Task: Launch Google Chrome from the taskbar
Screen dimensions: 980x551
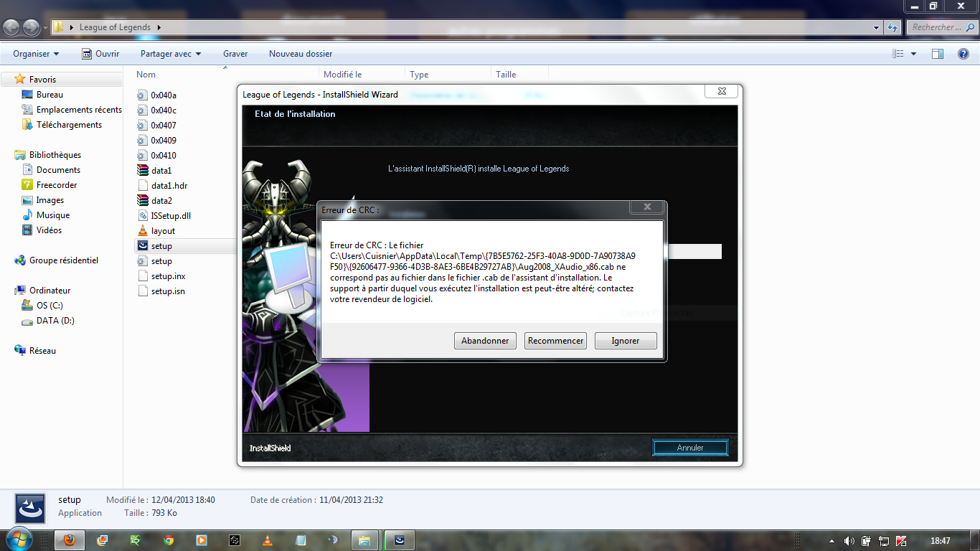Action: tap(168, 540)
